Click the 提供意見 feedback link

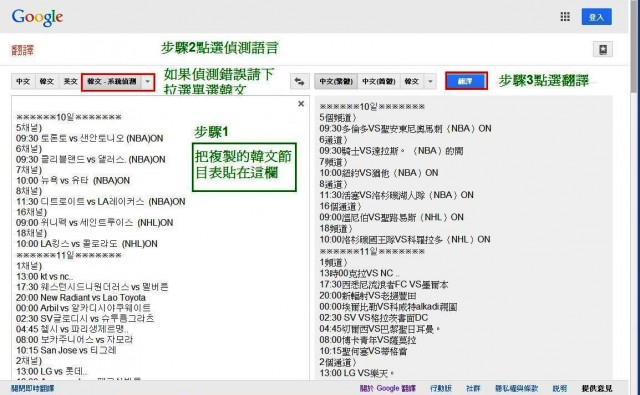597,388
